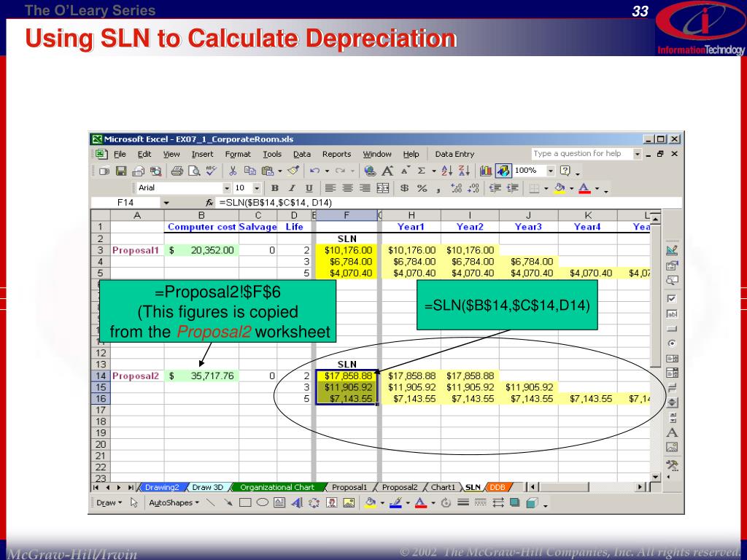Screen dimensions: 747x560
Task: Open the Format menu
Action: (x=238, y=155)
